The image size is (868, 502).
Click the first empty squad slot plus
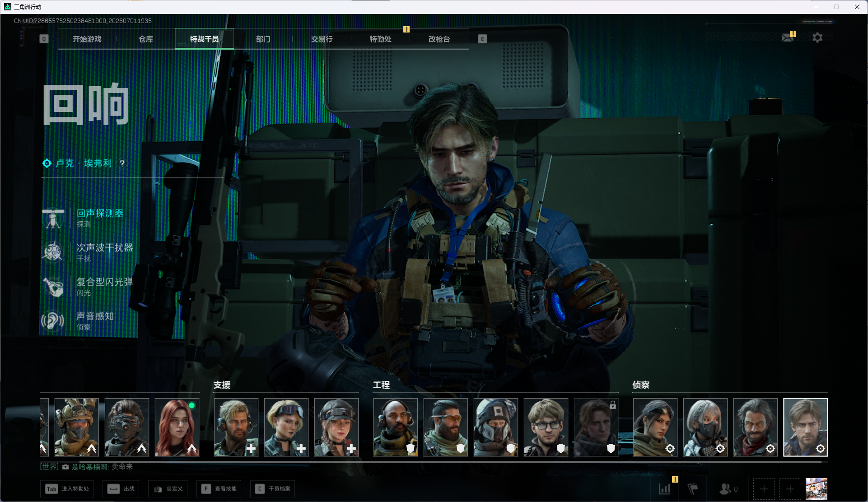coord(764,488)
